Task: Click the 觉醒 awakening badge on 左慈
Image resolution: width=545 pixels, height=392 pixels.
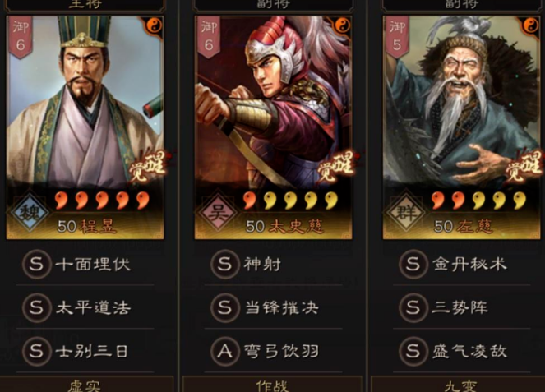Action: (x=524, y=168)
